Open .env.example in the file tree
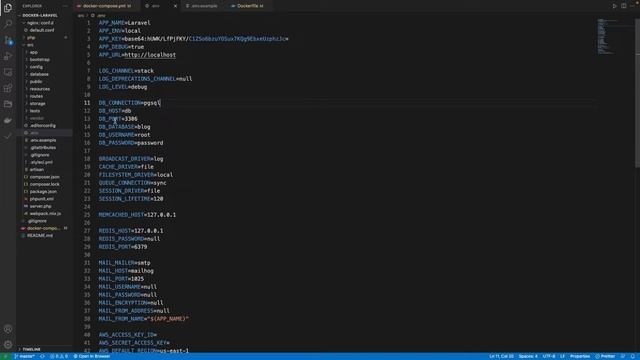 (x=43, y=140)
